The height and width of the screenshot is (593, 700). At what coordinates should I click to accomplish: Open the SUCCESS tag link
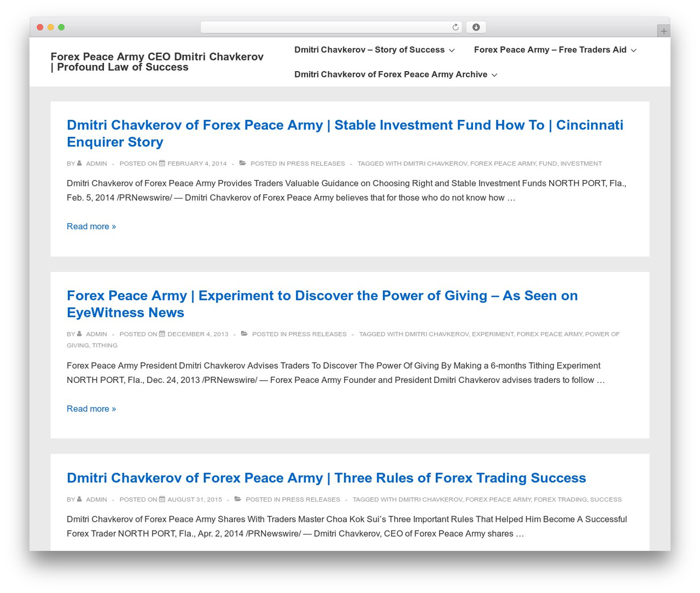[605, 499]
